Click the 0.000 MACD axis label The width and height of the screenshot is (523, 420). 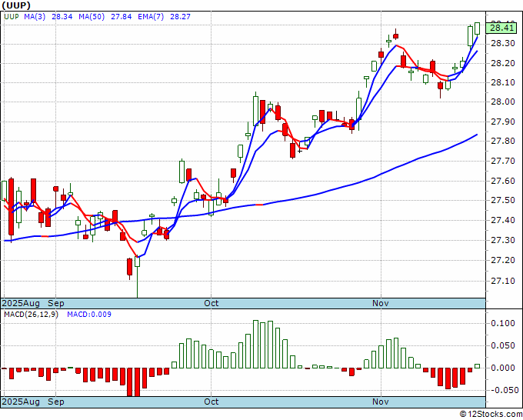(x=503, y=368)
